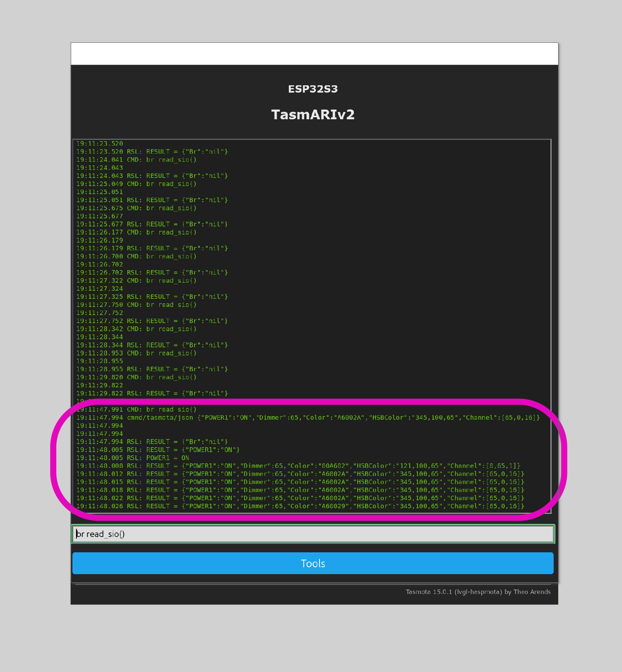Click the cmnd/tasmota/json log line
This screenshot has height=672, width=622.
(307, 418)
